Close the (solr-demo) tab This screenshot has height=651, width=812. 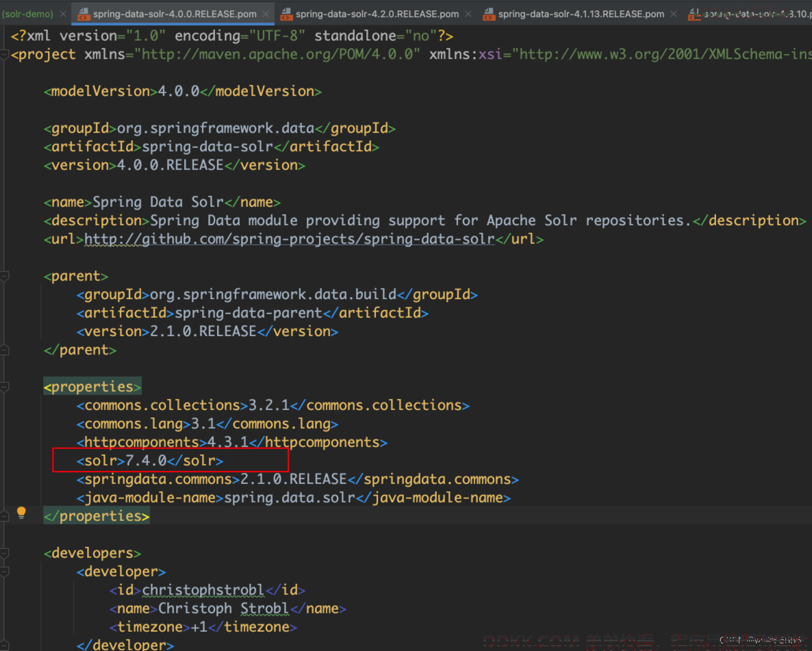tap(63, 14)
